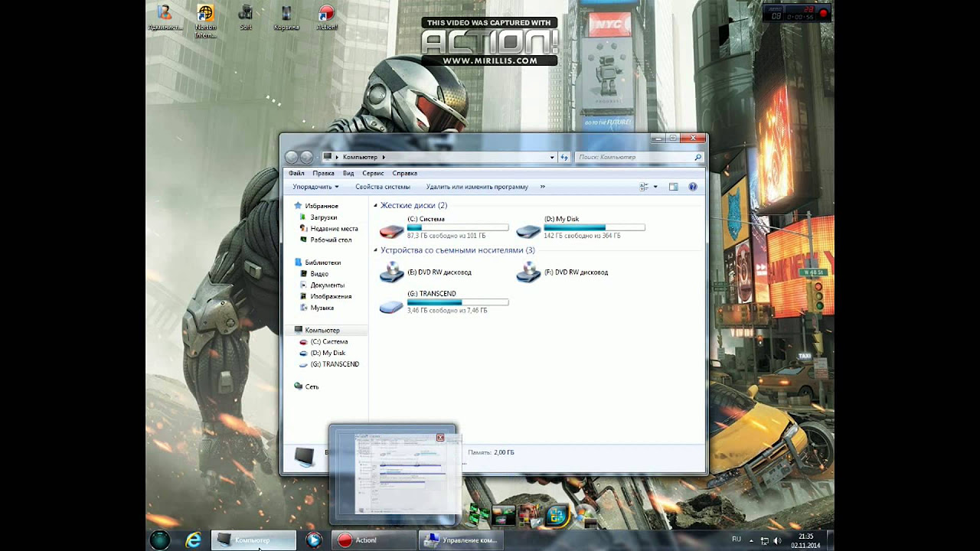Image resolution: width=980 pixels, height=551 pixels.
Task: Open Explorer help question mark icon
Action: pos(693,187)
